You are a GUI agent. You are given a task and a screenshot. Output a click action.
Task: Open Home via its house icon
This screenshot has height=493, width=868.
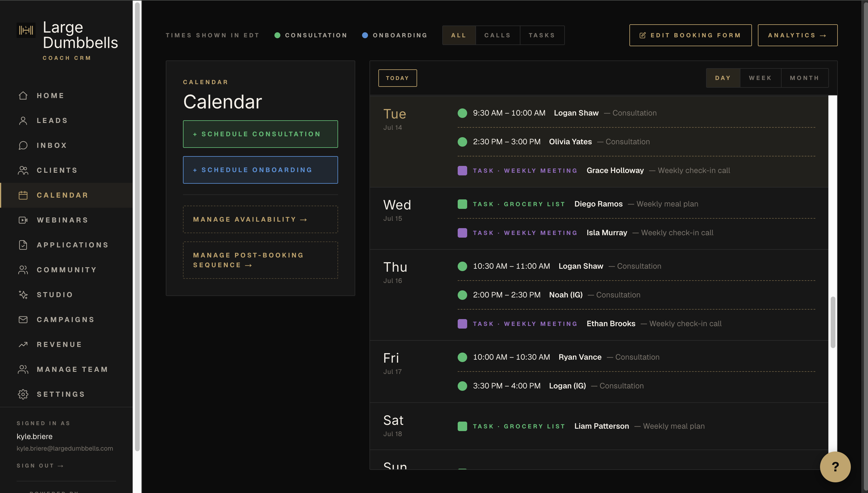pos(23,95)
